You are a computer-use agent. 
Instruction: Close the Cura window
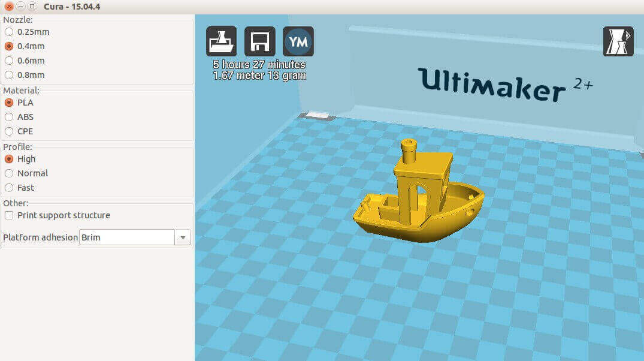tap(9, 6)
